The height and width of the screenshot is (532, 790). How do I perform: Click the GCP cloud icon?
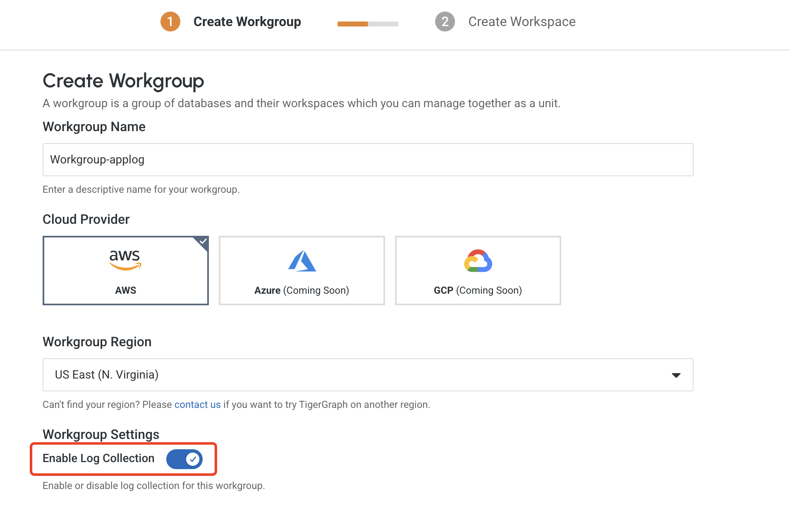point(478,260)
